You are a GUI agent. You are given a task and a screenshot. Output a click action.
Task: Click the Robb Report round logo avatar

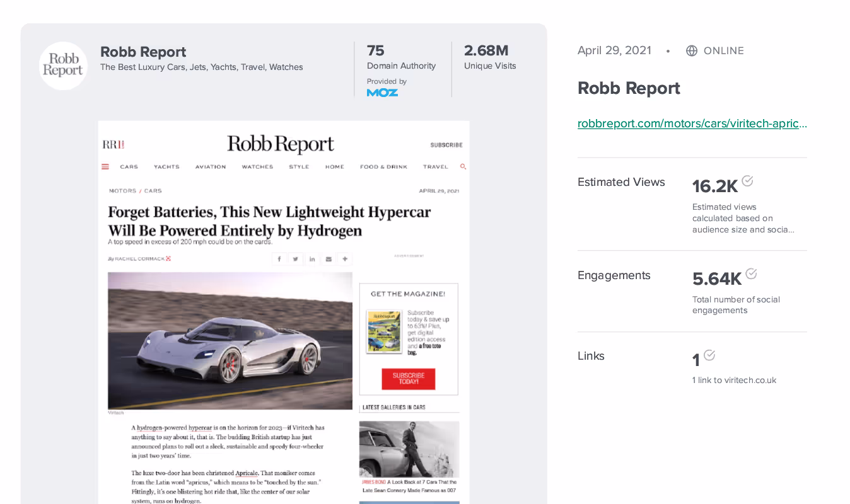pos(63,66)
